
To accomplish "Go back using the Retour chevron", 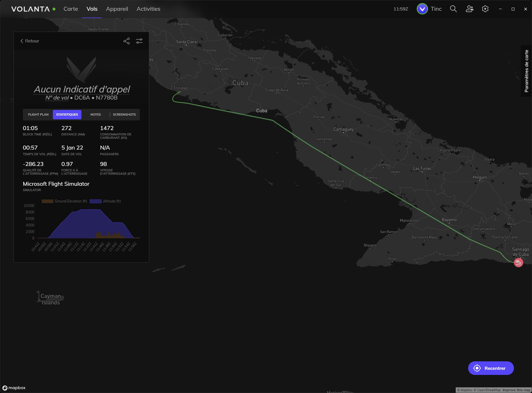I will (x=30, y=41).
